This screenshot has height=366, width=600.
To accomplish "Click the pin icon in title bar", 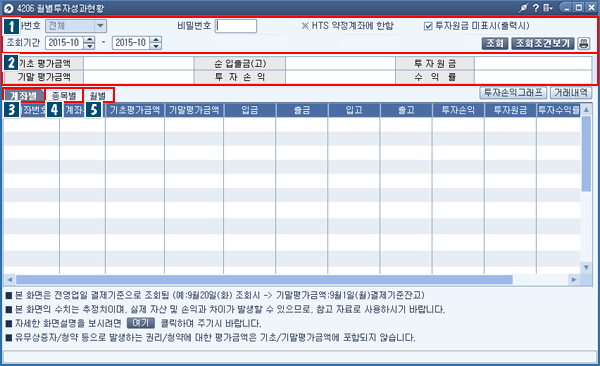I will [x=523, y=8].
